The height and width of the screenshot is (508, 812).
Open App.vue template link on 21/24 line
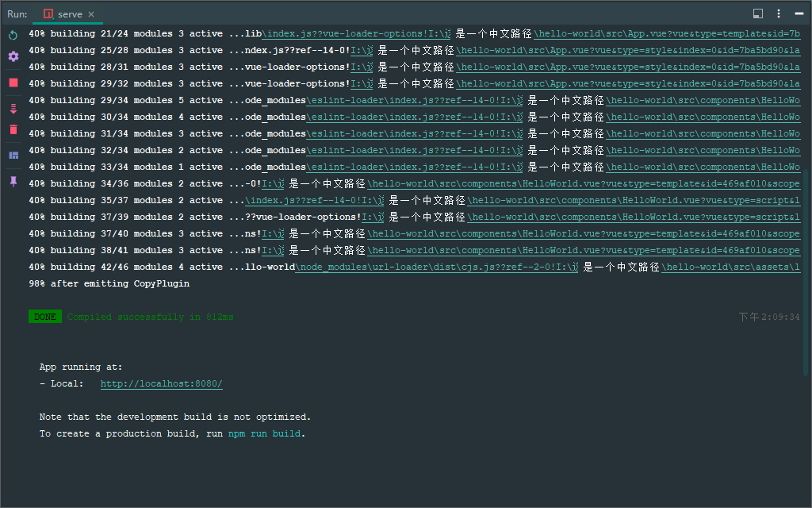[667, 33]
